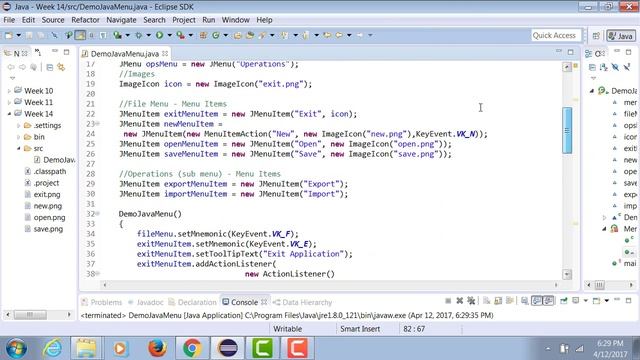Minimize the Console panel view
This screenshot has width=640, height=360.
tap(617, 300)
